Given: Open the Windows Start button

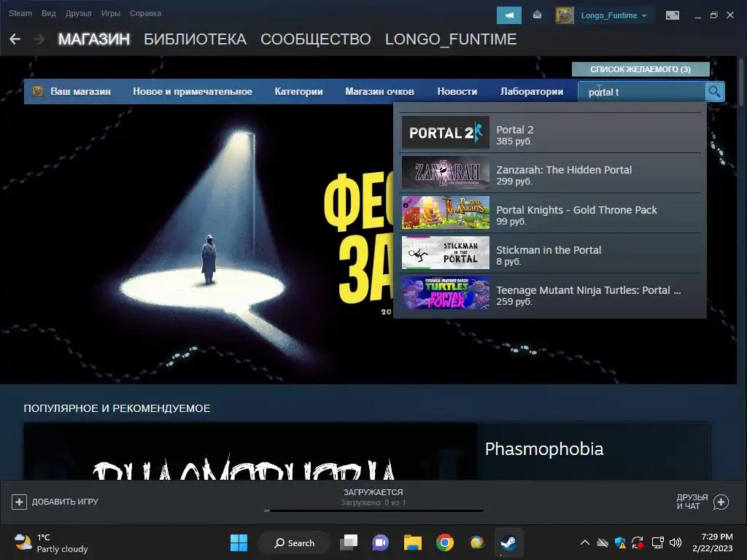Looking at the screenshot, I should [x=239, y=542].
